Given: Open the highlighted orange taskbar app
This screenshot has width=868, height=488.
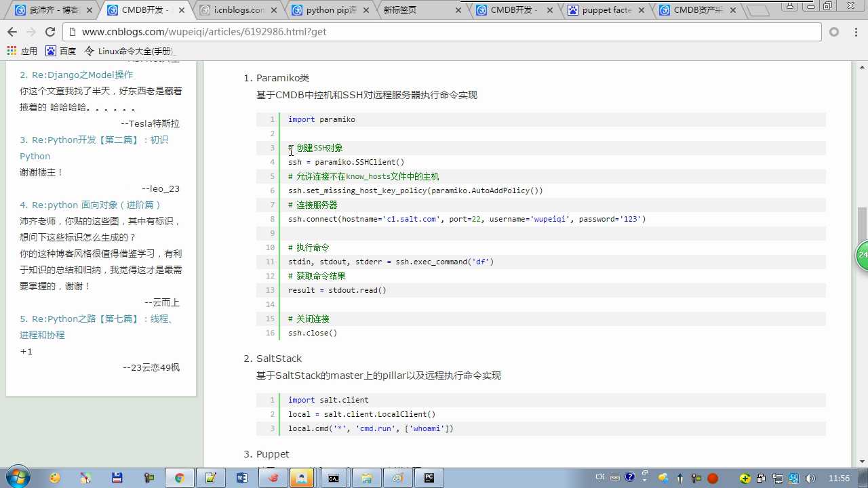Looking at the screenshot, I should 302,478.
